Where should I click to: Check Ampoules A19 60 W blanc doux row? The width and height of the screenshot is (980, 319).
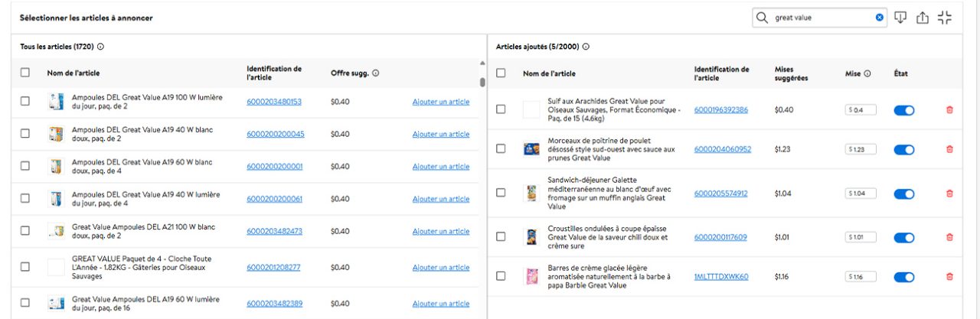point(25,166)
